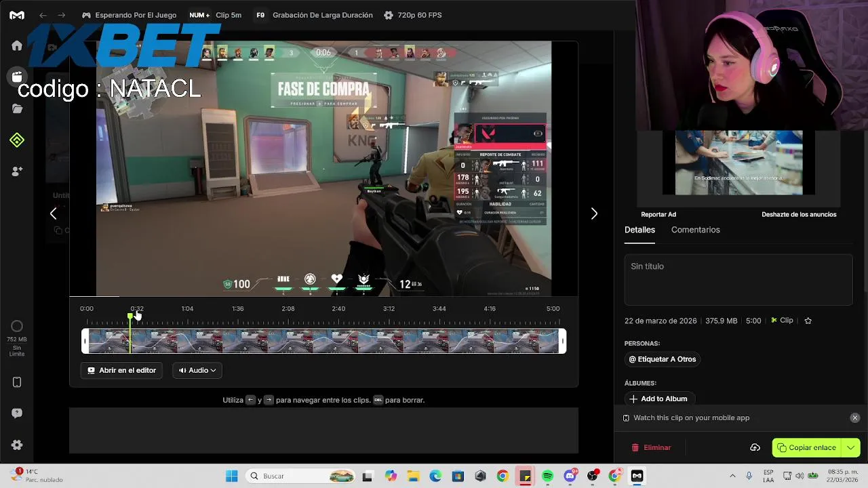Image resolution: width=868 pixels, height=488 pixels.
Task: Click F9 Grabación De Larga Duración
Action: pos(313,15)
